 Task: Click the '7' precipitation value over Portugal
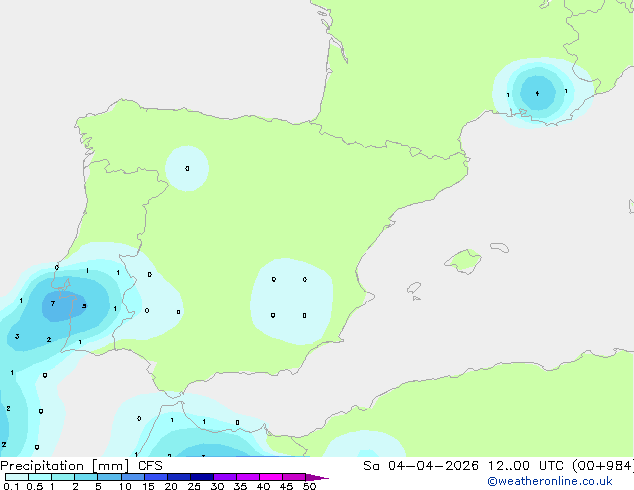coord(53,303)
